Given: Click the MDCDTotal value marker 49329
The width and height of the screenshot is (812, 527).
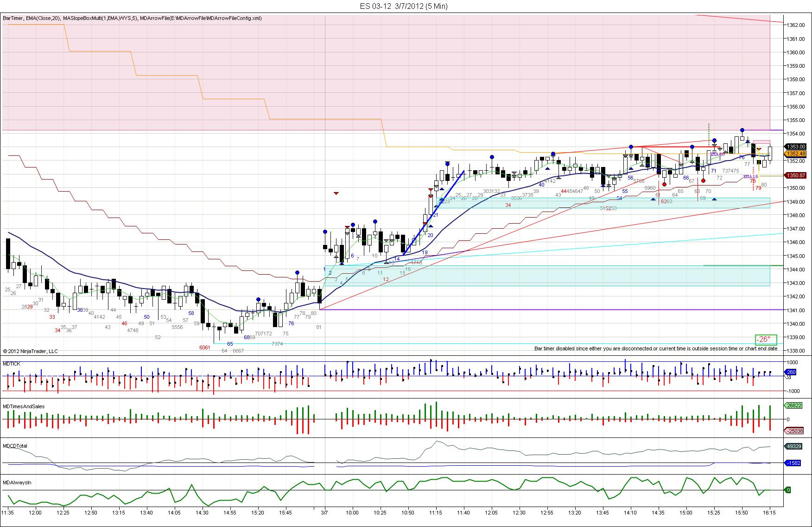Looking at the screenshot, I should 793,446.
